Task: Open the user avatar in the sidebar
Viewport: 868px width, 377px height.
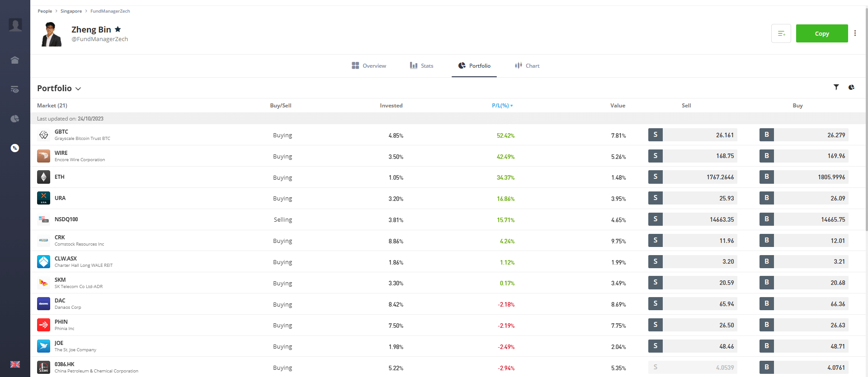Action: coord(15,25)
